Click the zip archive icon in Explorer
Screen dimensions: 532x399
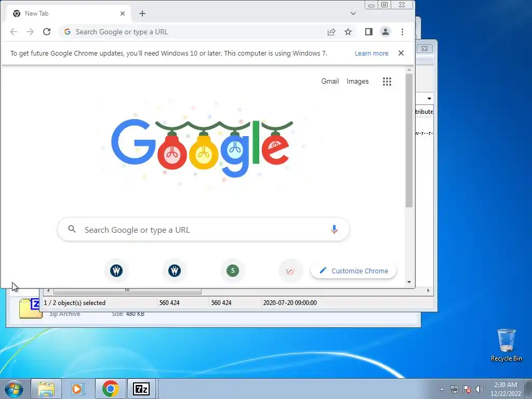[x=30, y=308]
